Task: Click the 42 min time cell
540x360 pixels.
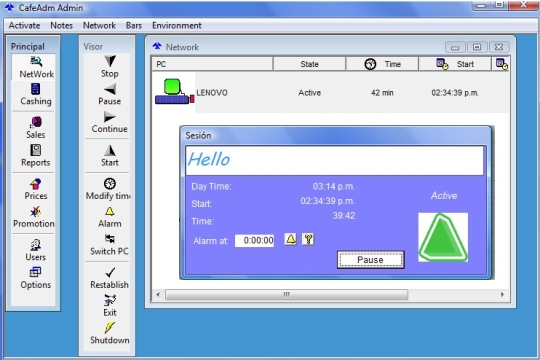Action: click(382, 93)
